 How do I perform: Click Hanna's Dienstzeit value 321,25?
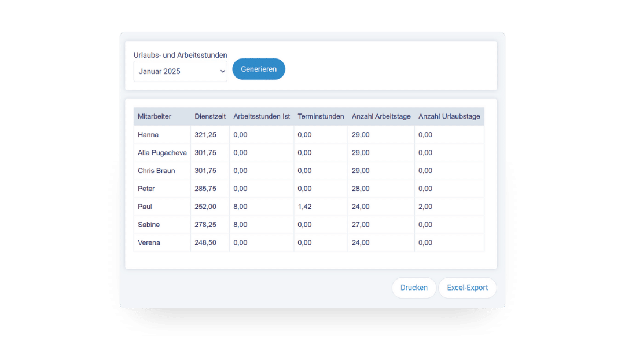pyautogui.click(x=205, y=135)
